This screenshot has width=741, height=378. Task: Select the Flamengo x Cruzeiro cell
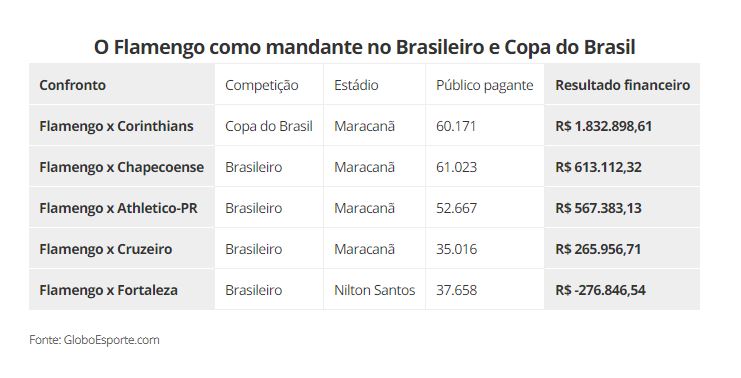(105, 249)
